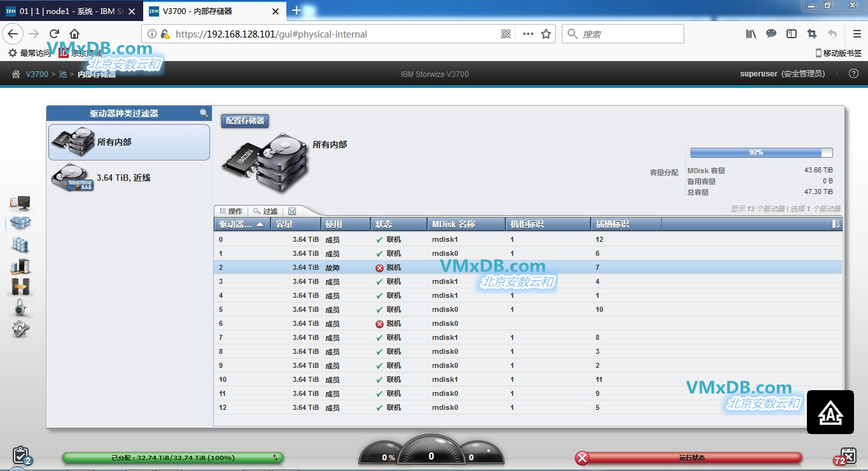Viewport: 868px width, 471px height.
Task: Click the 配置存储器 button
Action: coord(245,121)
